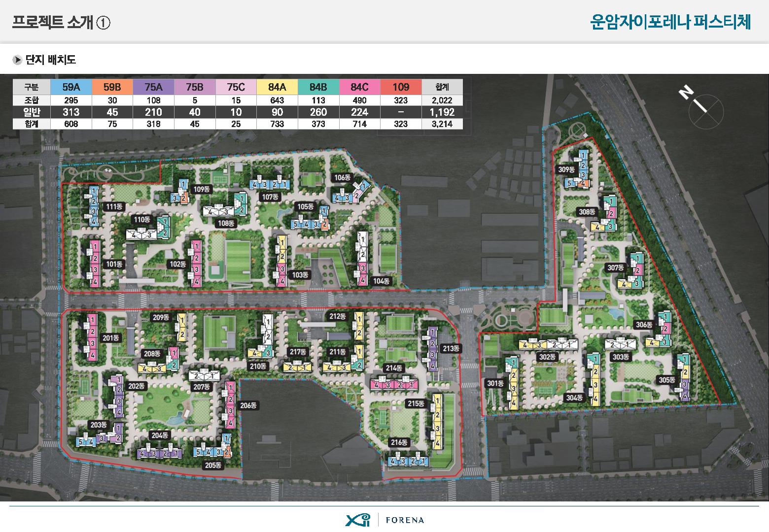Click the 210동 building label
The image size is (769, 532).
pyautogui.click(x=258, y=366)
